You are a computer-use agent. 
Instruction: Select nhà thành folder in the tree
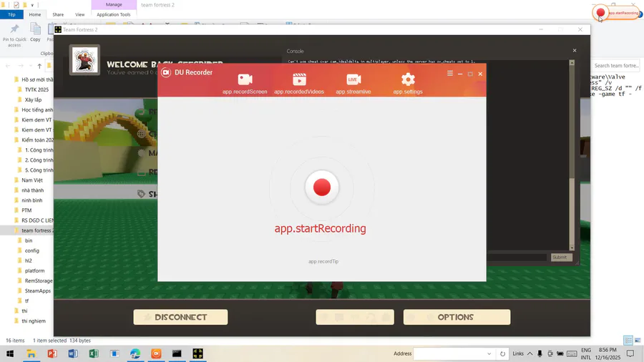pos(32,190)
